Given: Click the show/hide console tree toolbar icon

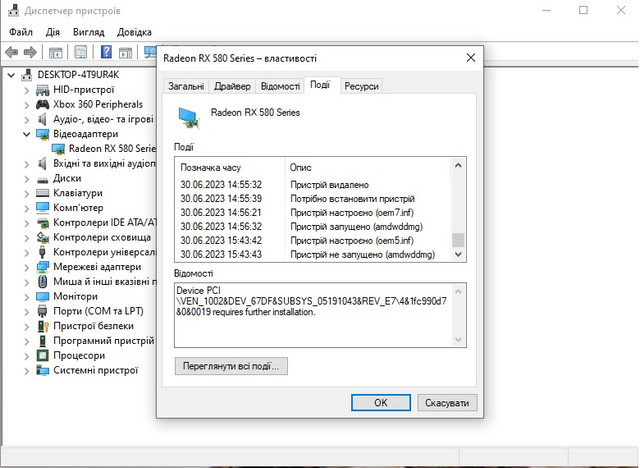Looking at the screenshot, I should coord(56,52).
